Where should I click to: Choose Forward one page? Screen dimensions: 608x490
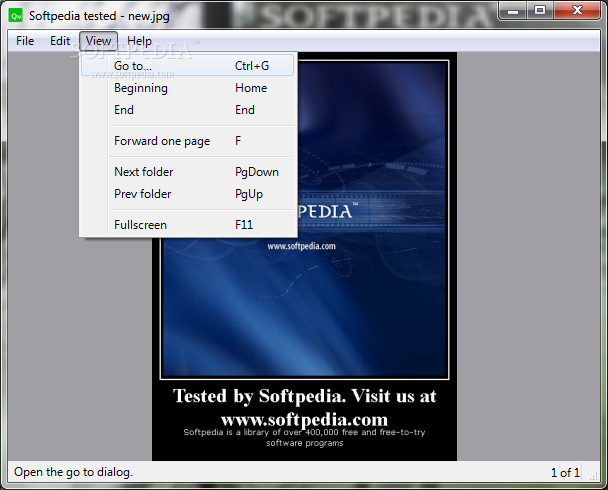click(x=187, y=141)
